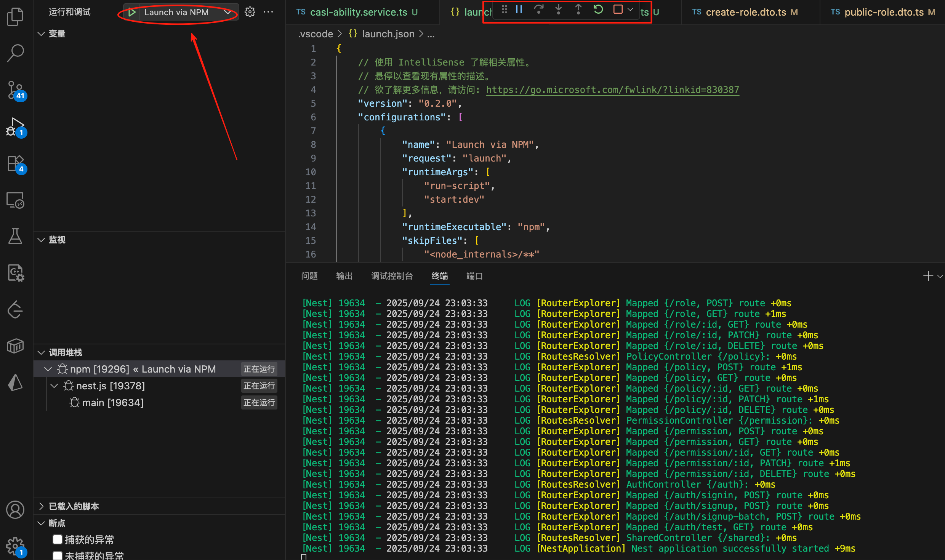Collapse the nest.js [19378] node
This screenshot has width=945, height=560.
[54, 386]
